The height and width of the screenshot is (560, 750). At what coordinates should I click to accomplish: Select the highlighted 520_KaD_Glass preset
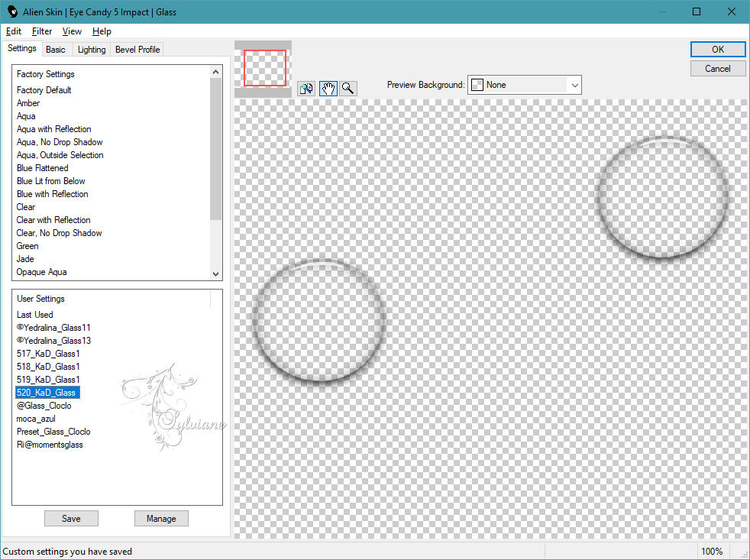click(47, 393)
